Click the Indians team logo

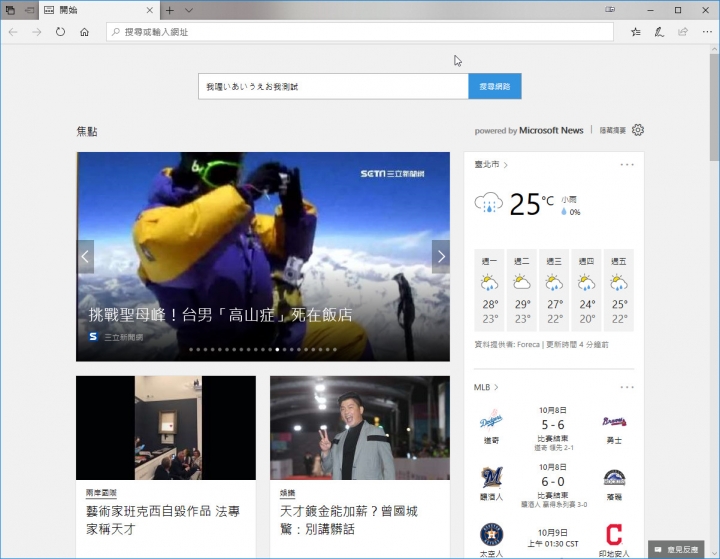[x=614, y=535]
